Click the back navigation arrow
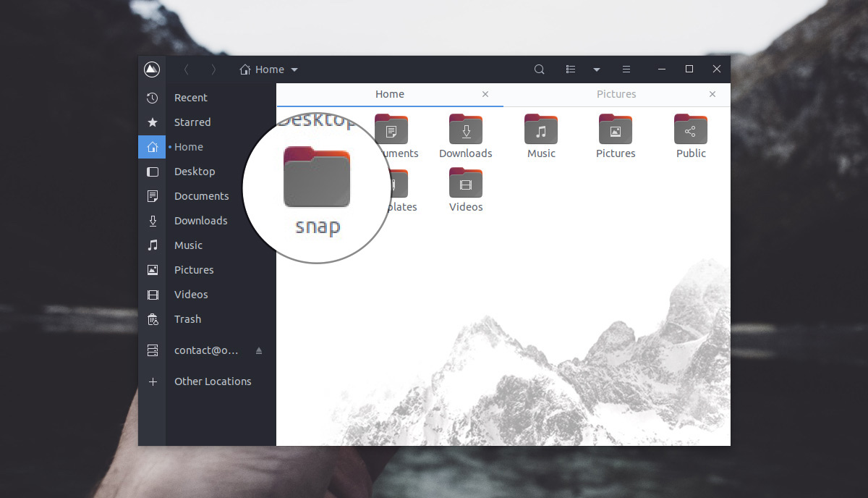Viewport: 868px width, 498px height. coord(187,69)
